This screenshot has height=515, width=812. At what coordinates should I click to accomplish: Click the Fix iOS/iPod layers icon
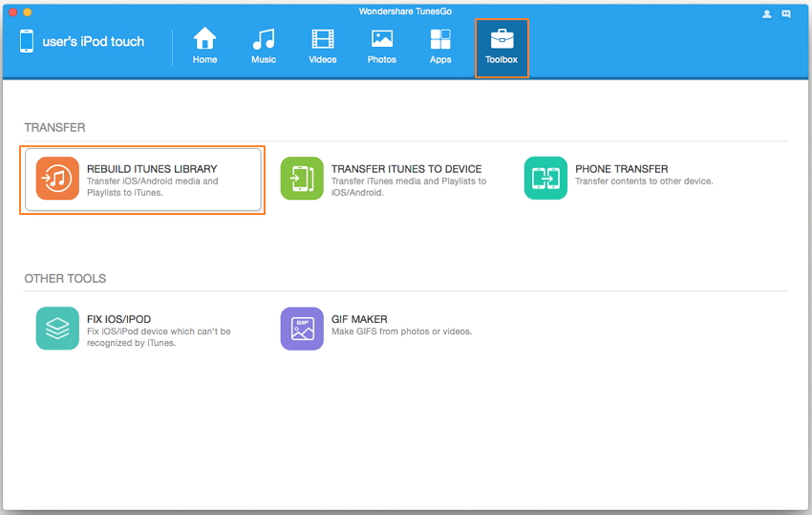[57, 329]
